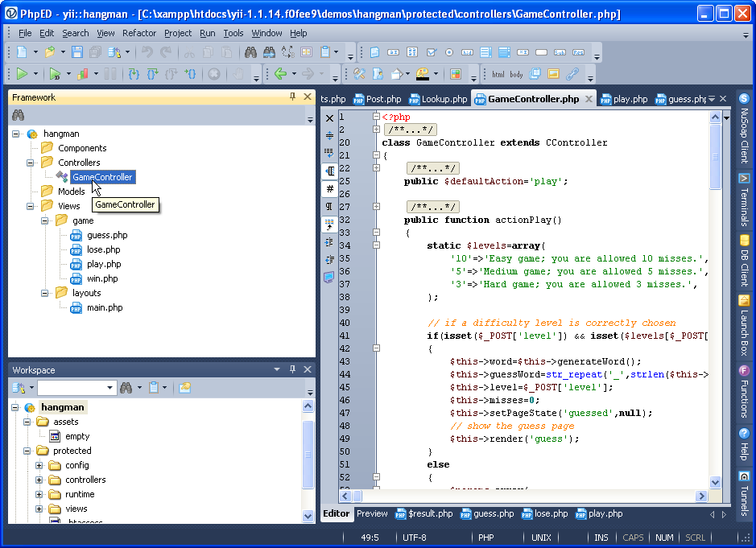Switch to the Preview tab at bottom
This screenshot has width=756, height=548.
tap(372, 513)
